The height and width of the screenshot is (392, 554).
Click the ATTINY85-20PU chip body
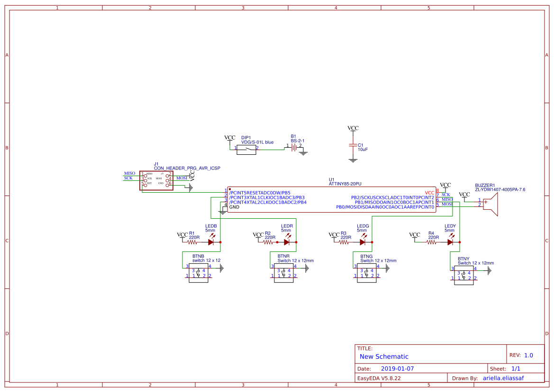332,200
